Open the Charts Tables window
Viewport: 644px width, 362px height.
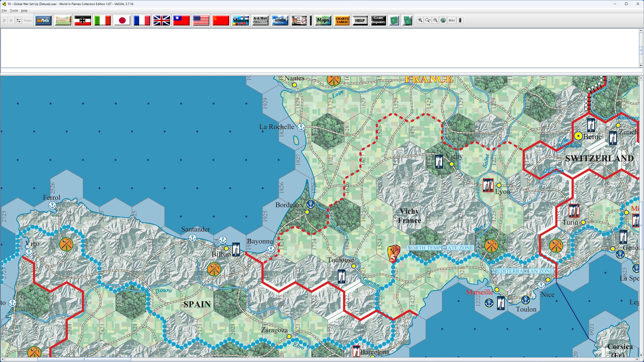coord(342,20)
